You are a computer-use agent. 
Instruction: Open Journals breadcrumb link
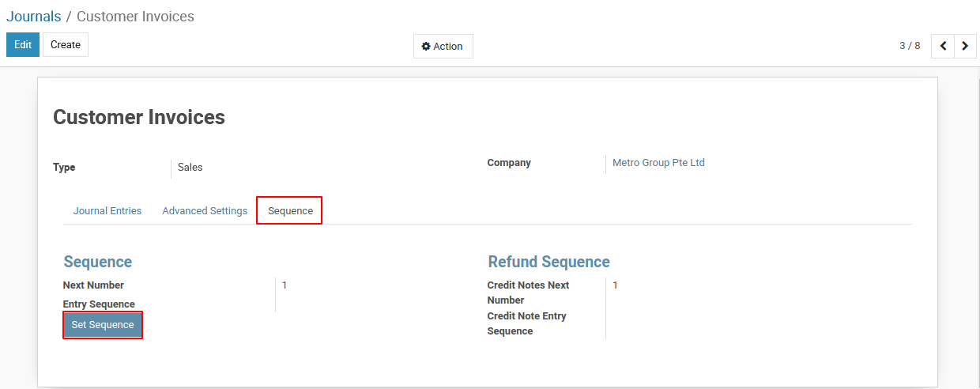(x=34, y=17)
